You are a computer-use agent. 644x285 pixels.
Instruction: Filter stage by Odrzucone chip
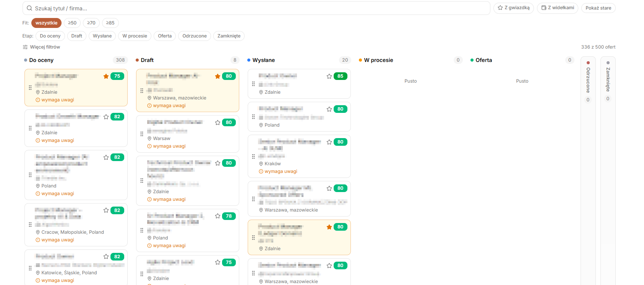pos(195,36)
